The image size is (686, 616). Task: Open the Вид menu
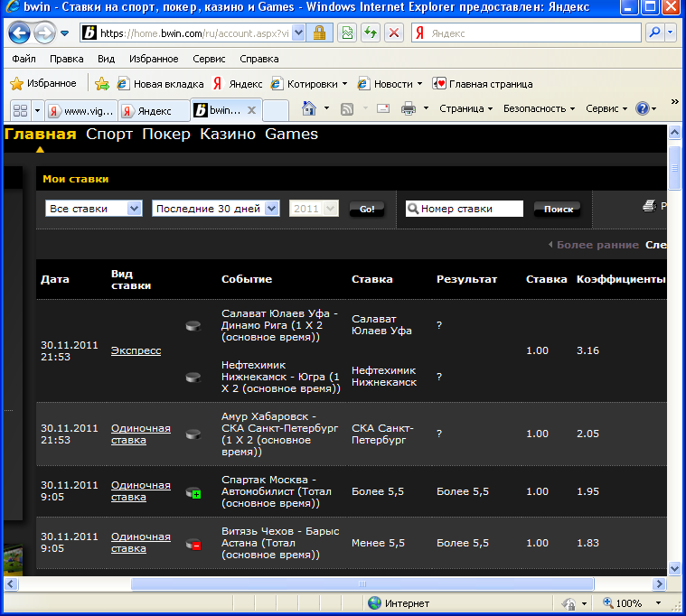tap(106, 59)
